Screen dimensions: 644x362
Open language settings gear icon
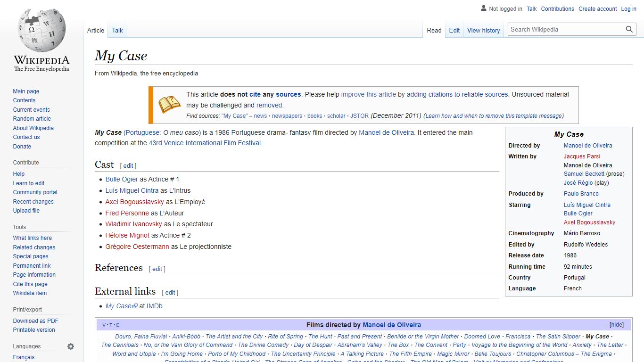click(71, 346)
